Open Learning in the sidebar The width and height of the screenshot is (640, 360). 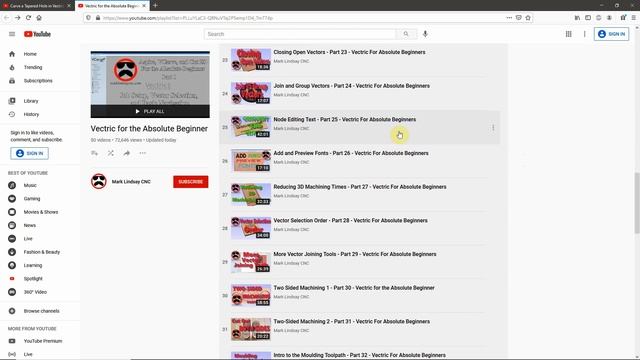(x=33, y=265)
